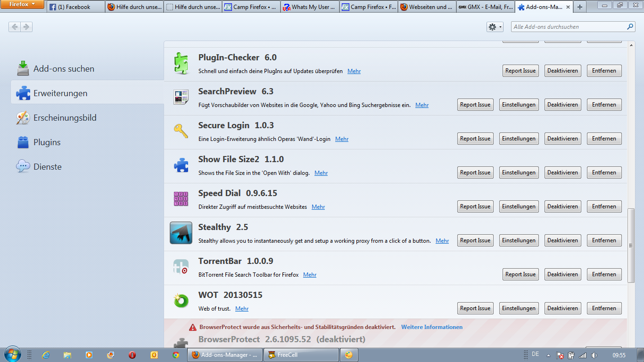Close the Add-ons Manager tab
The width and height of the screenshot is (644, 362).
(x=568, y=7)
